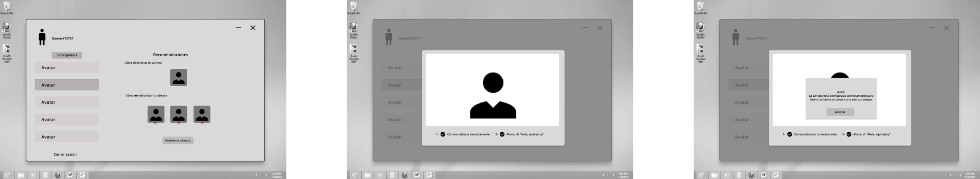Select the Avatar item just above Cerrar sesión, Recomendaciones screen
The height and width of the screenshot is (179, 980).
click(x=67, y=137)
